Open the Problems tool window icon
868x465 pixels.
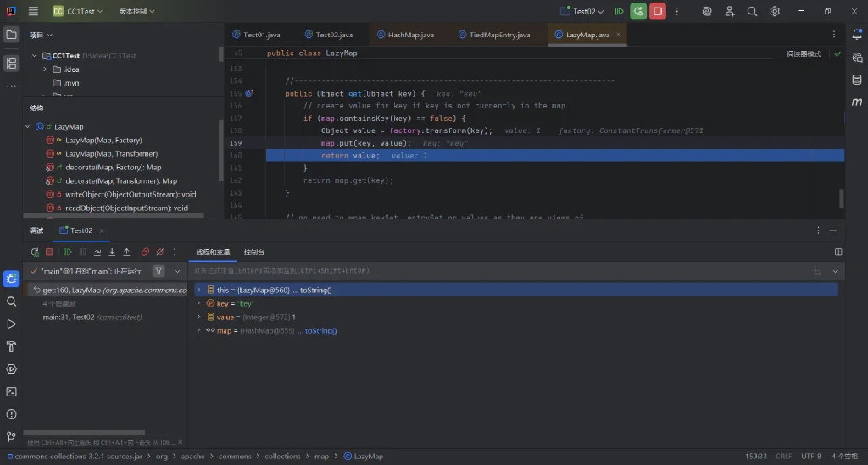click(11, 415)
